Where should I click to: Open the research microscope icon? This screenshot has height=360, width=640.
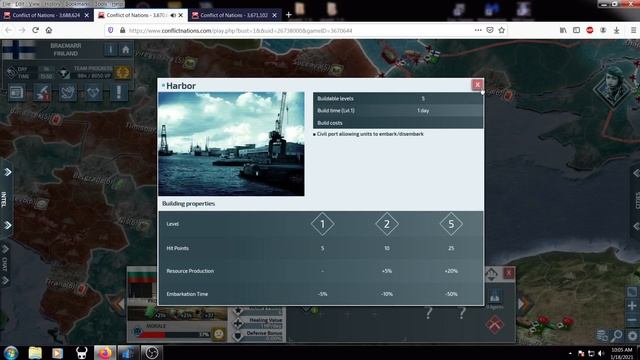pos(42,93)
